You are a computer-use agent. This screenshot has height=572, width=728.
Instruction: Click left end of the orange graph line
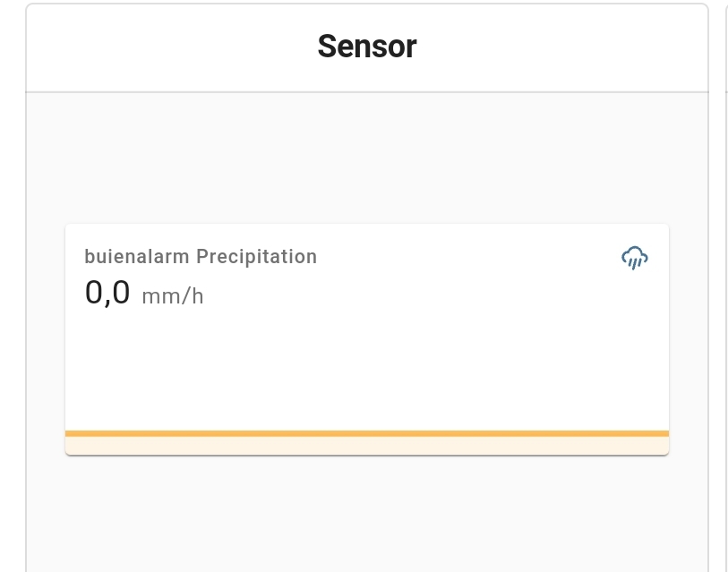point(70,433)
